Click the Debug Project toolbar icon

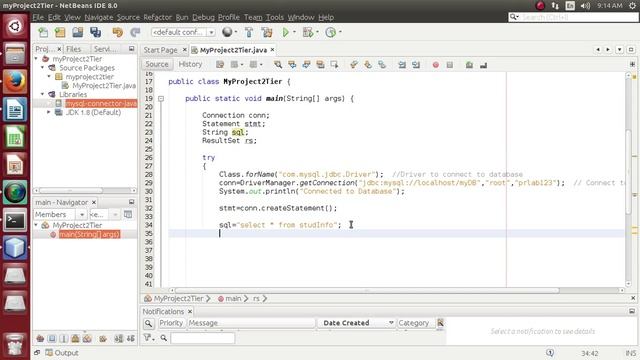308,32
